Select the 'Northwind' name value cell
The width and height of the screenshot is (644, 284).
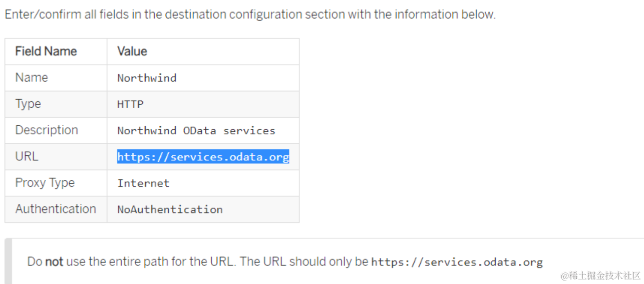tap(147, 78)
